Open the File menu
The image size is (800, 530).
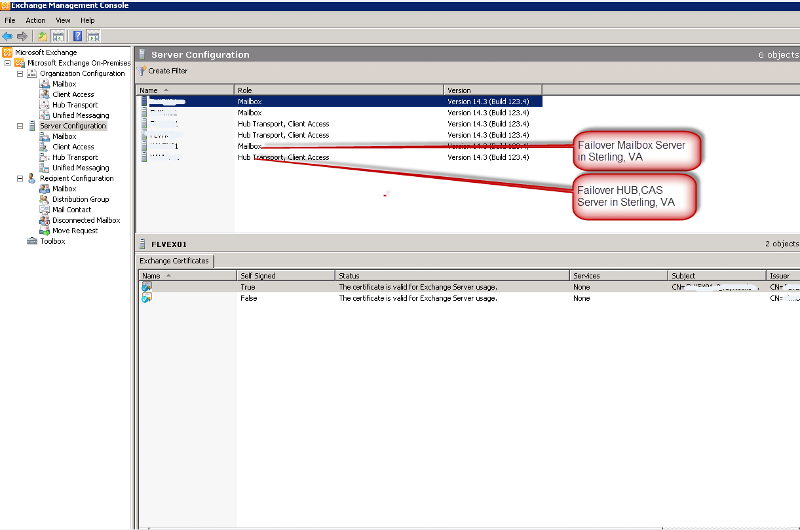click(10, 20)
